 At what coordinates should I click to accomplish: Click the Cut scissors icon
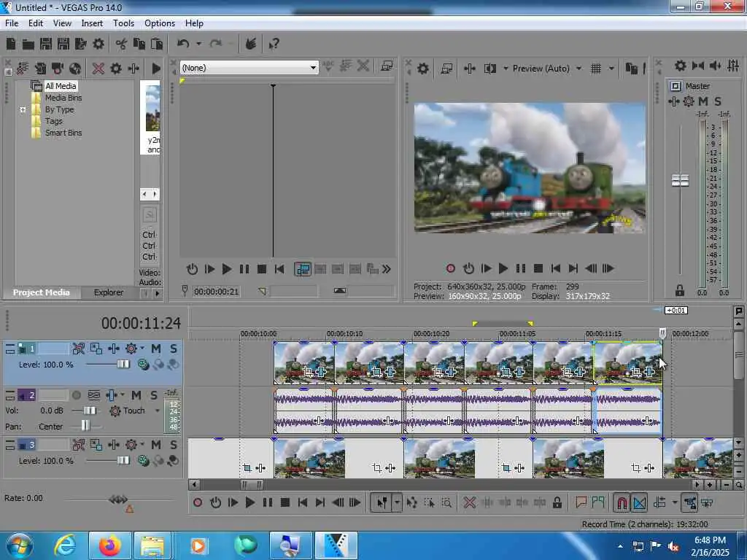121,44
